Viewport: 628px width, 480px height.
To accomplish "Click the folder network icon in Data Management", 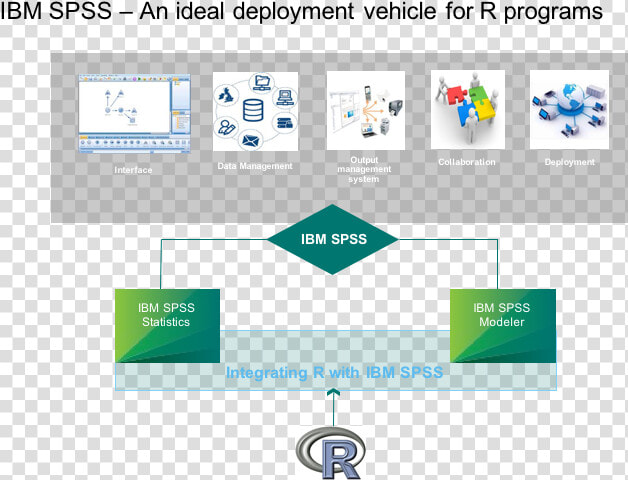I will click(x=262, y=83).
